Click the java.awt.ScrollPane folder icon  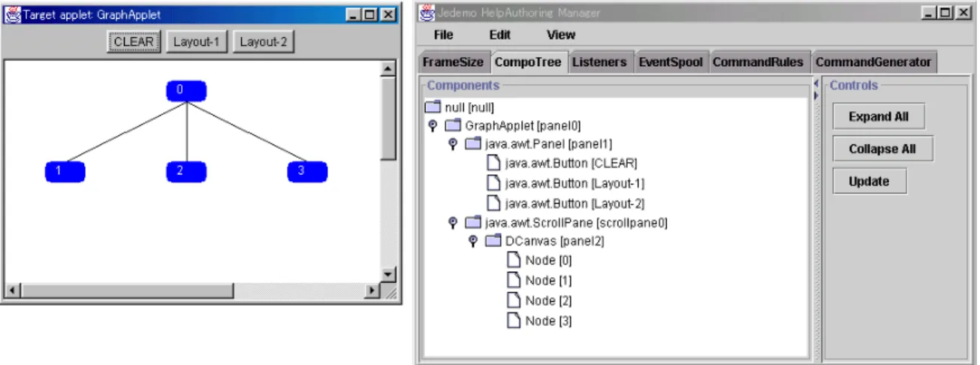click(473, 222)
